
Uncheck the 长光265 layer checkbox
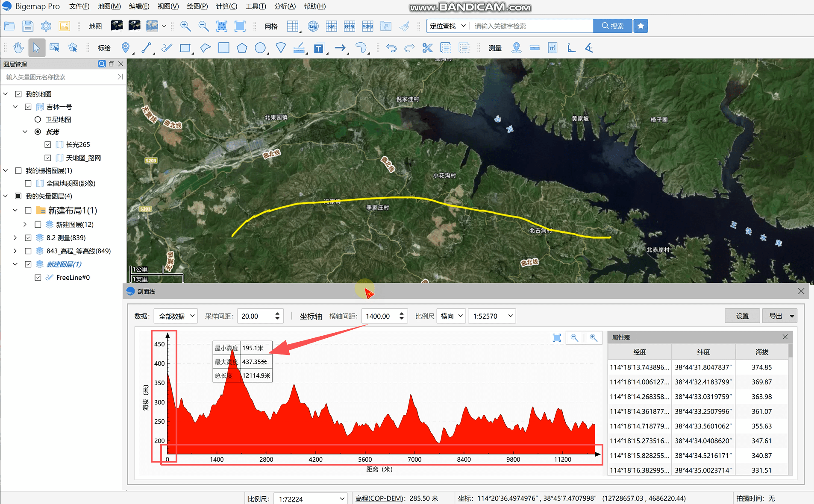[x=48, y=145]
